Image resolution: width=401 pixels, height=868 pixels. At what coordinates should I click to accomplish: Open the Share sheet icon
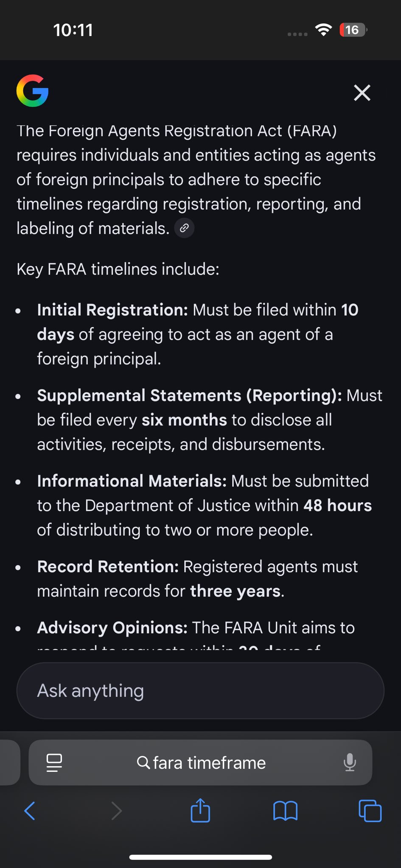(x=200, y=810)
